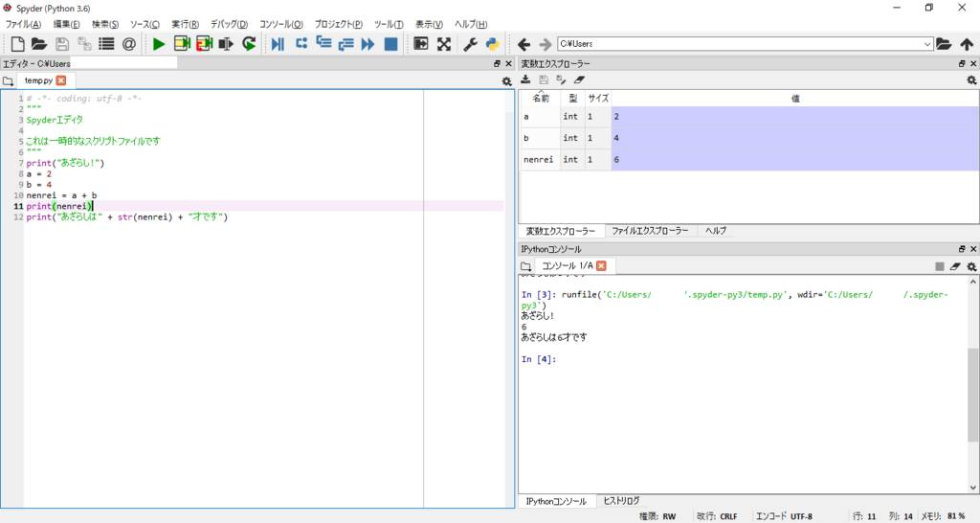Open the 検索(S) menu

105,24
